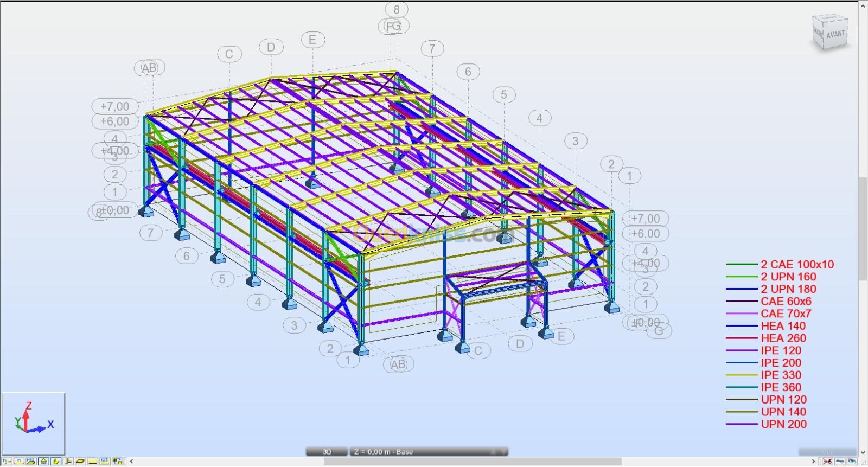Toggle local coordinate systems icon
Viewport: 868px width, 467px height.
[68, 462]
